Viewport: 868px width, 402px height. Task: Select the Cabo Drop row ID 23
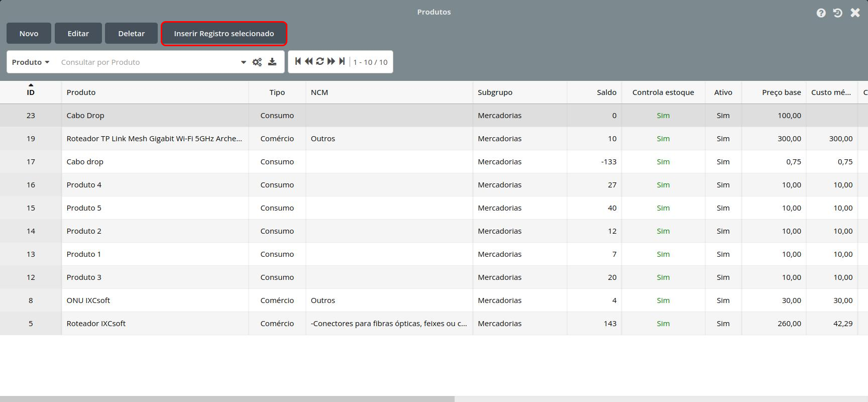(434, 116)
